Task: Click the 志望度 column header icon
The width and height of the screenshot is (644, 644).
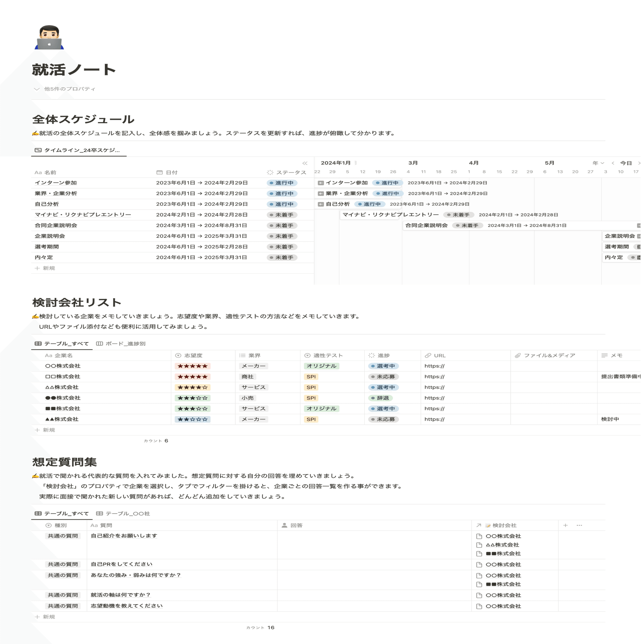Action: (178, 356)
